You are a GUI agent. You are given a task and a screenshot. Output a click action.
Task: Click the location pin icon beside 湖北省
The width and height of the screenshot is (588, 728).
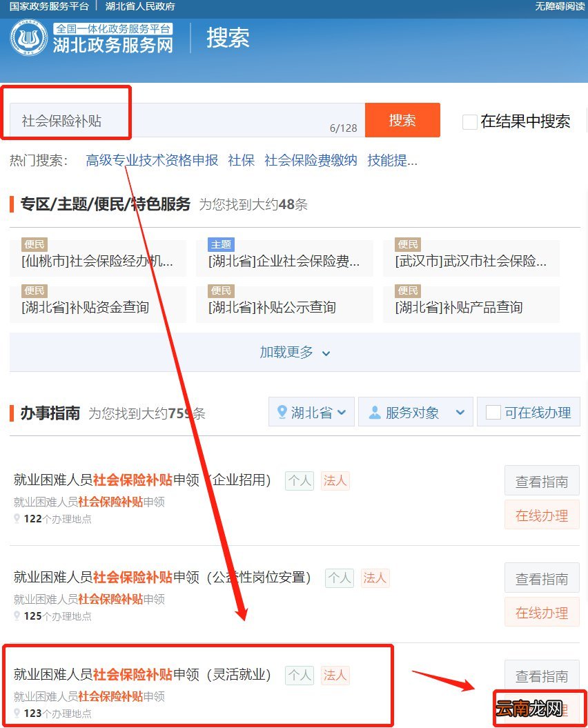click(282, 412)
